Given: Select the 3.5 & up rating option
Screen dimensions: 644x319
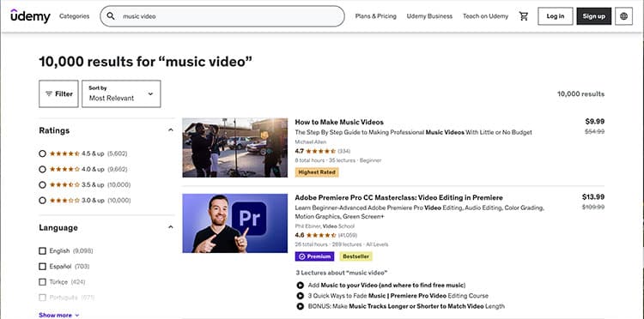Looking at the screenshot, I should 42,185.
